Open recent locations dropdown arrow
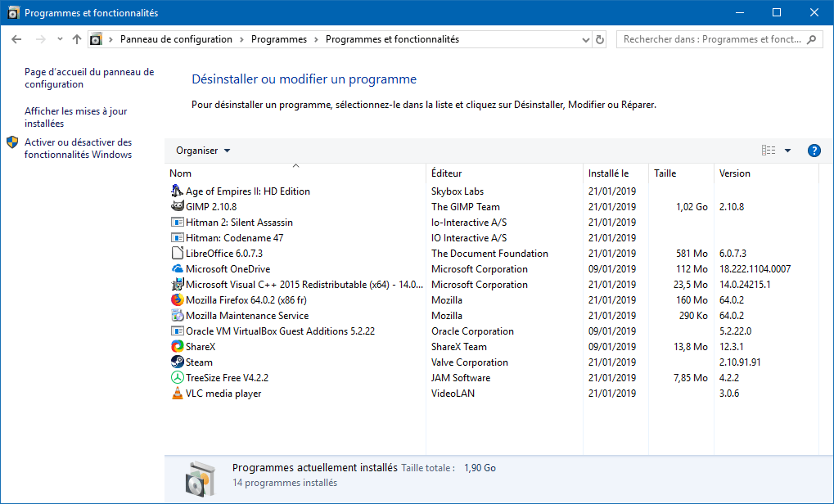 point(60,39)
